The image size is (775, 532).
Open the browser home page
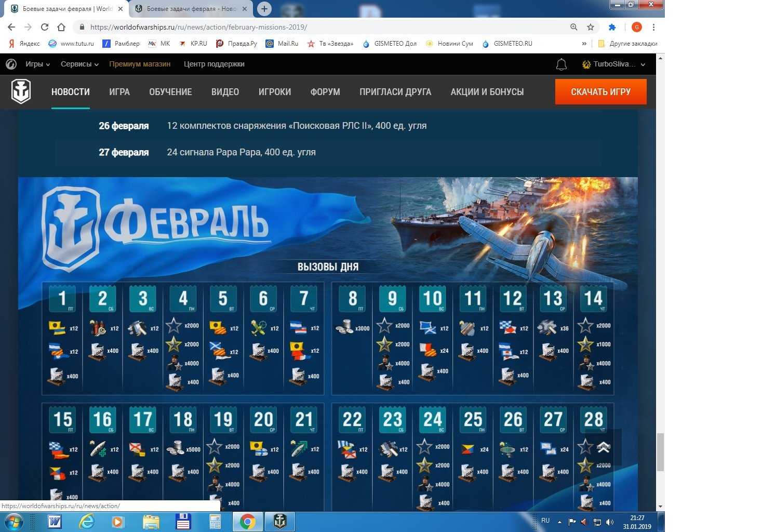61,27
